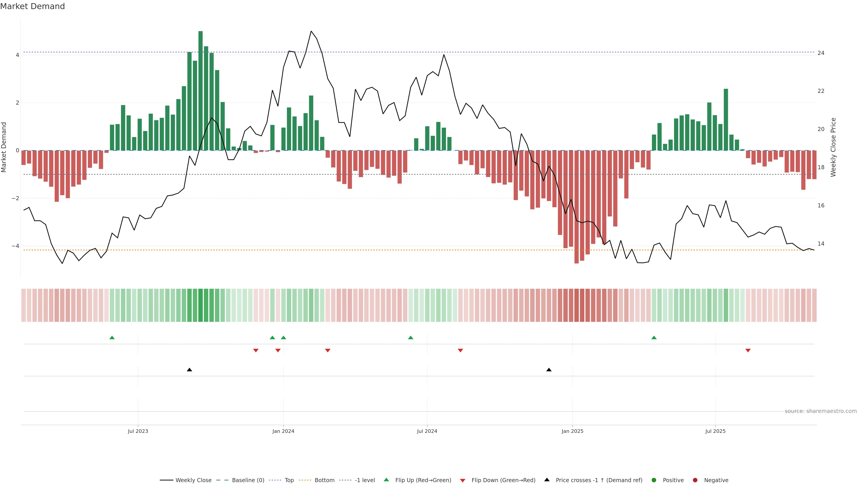Hide the Top dotted line legend item
The height and width of the screenshot is (488, 868).
tap(289, 480)
